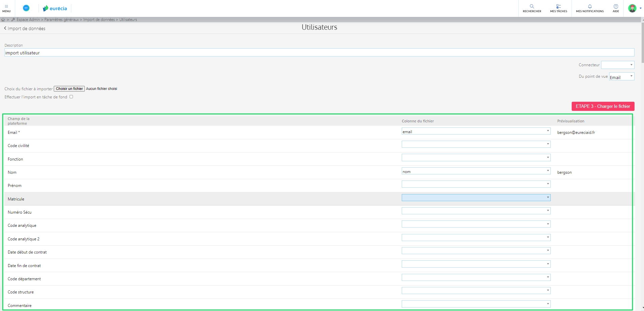Focus the Description input field
Image resolution: width=644 pixels, height=311 pixels.
pos(319,52)
